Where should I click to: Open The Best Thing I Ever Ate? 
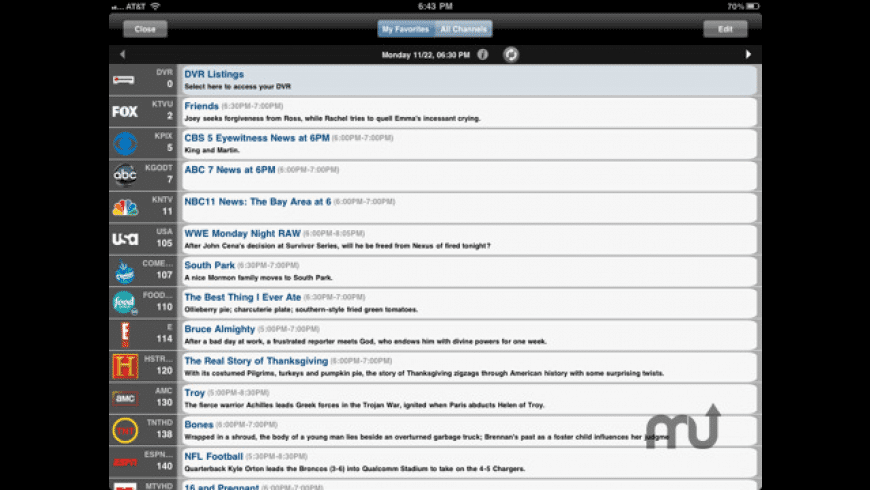470,303
